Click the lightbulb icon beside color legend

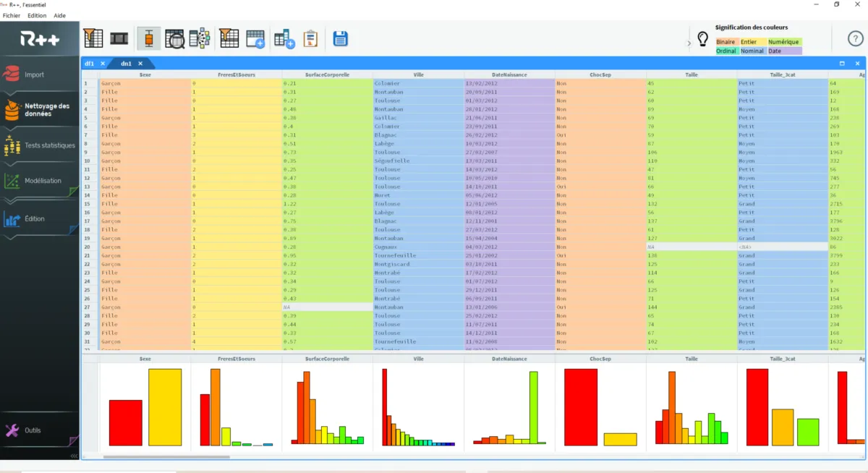click(x=702, y=39)
